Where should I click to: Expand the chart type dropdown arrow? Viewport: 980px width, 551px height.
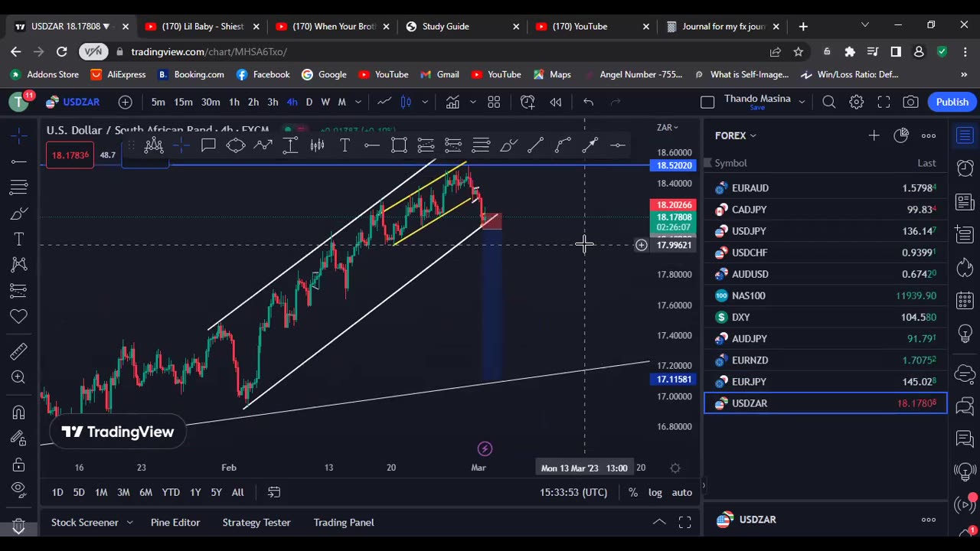tap(425, 102)
